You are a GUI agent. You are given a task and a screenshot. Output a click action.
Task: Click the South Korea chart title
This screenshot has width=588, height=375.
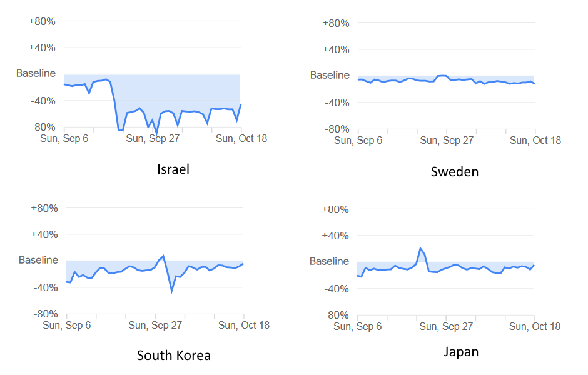click(x=174, y=356)
